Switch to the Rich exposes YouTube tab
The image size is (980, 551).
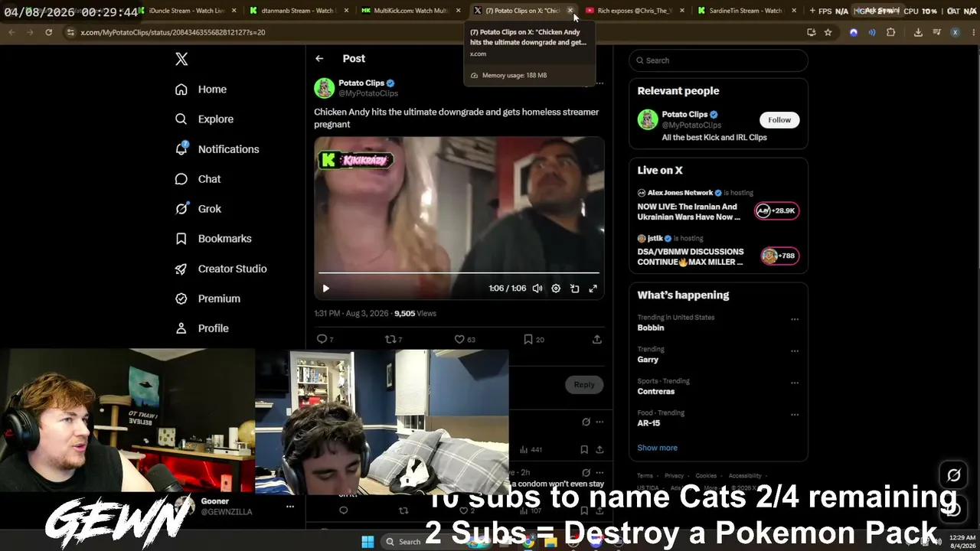[x=633, y=11]
